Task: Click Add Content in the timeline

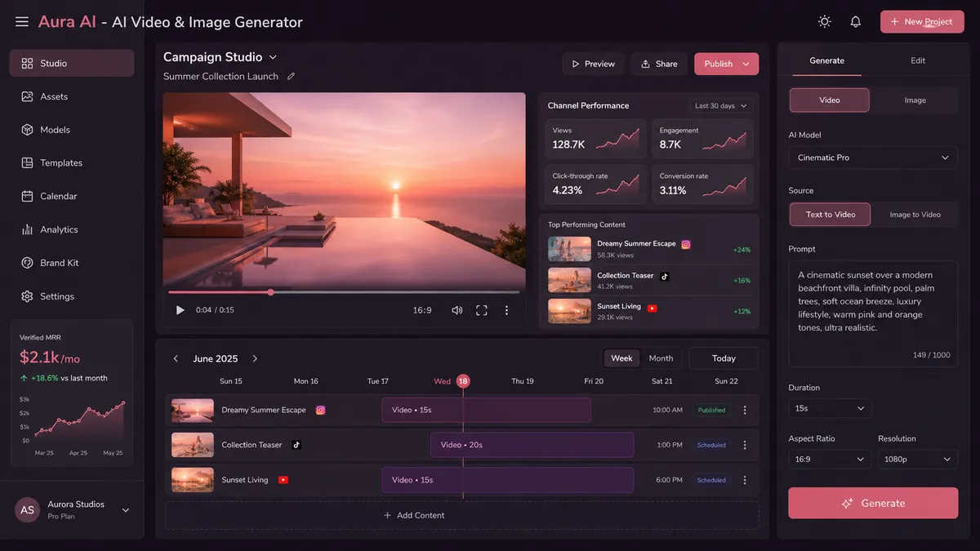Action: pos(462,515)
